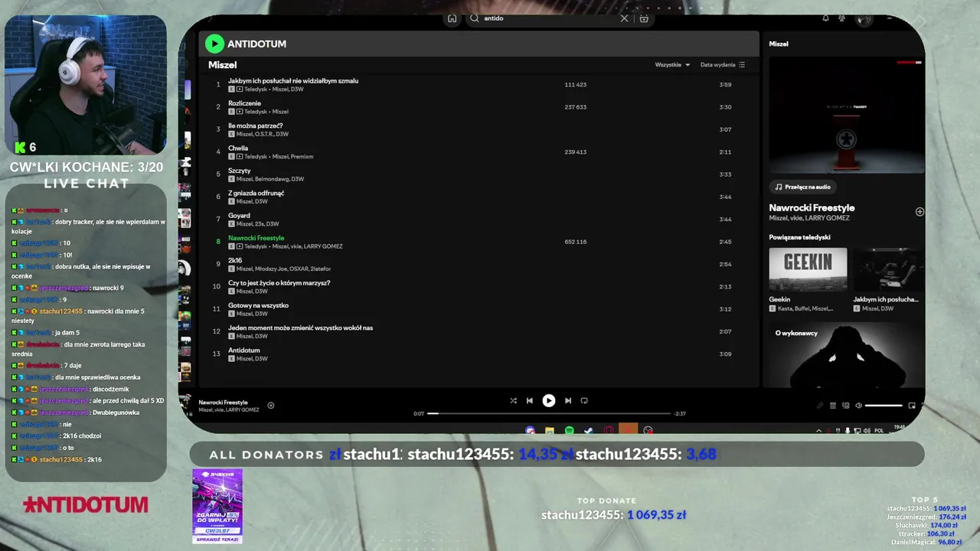Click 'Miszel' header in right panel

pyautogui.click(x=779, y=44)
